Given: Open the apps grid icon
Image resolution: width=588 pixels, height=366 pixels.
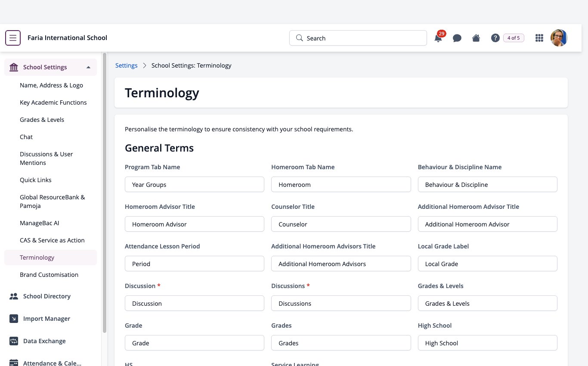Looking at the screenshot, I should 539,38.
